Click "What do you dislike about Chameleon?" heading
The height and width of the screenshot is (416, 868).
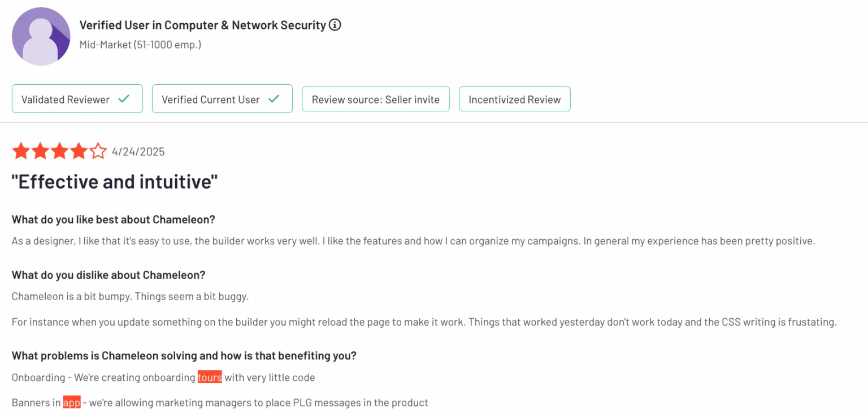(108, 275)
